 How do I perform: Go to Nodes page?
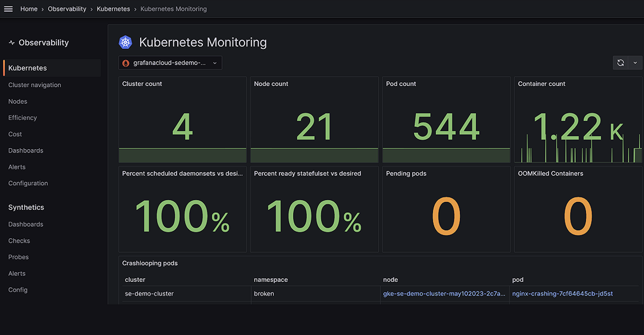18,101
